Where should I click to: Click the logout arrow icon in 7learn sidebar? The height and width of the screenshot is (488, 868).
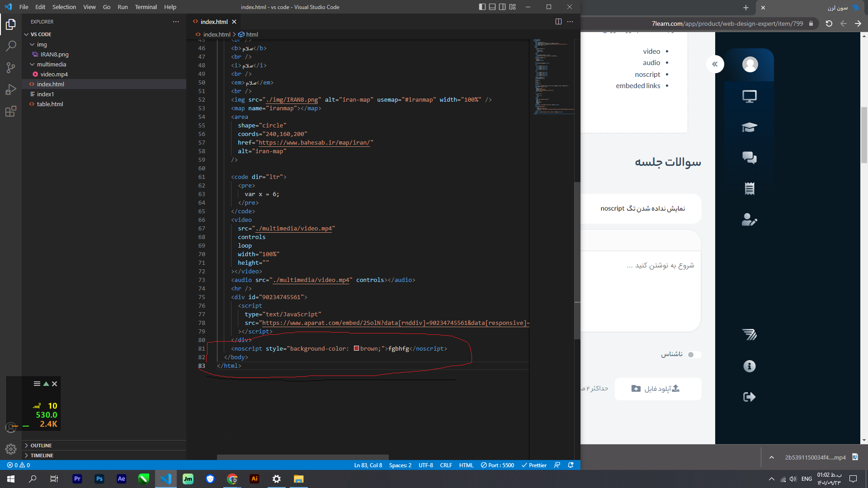pos(750,397)
